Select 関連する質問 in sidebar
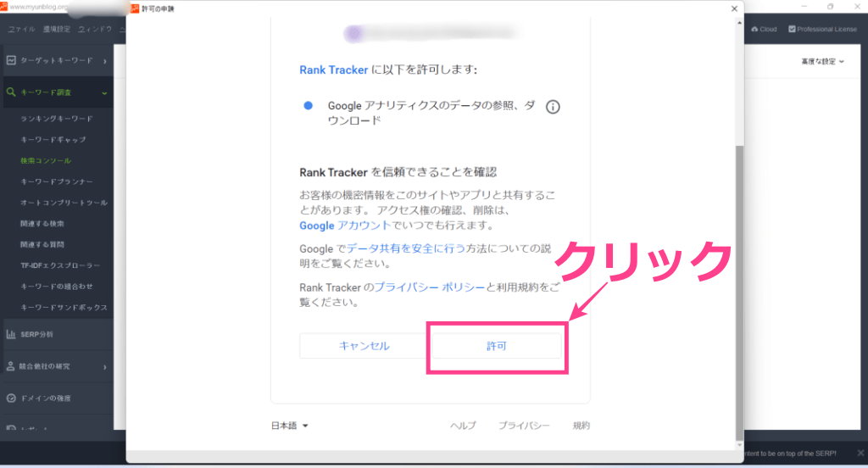Image resolution: width=868 pixels, height=468 pixels. click(42, 244)
